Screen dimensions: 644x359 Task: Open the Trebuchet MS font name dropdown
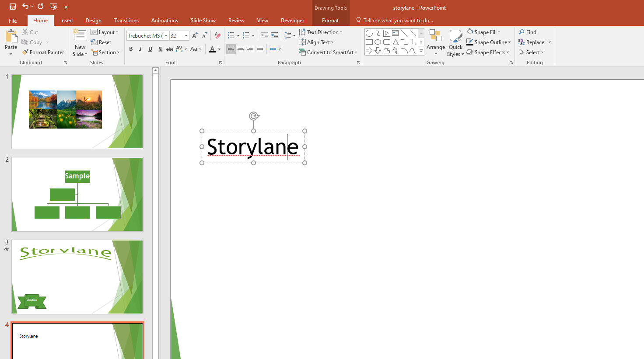point(166,36)
